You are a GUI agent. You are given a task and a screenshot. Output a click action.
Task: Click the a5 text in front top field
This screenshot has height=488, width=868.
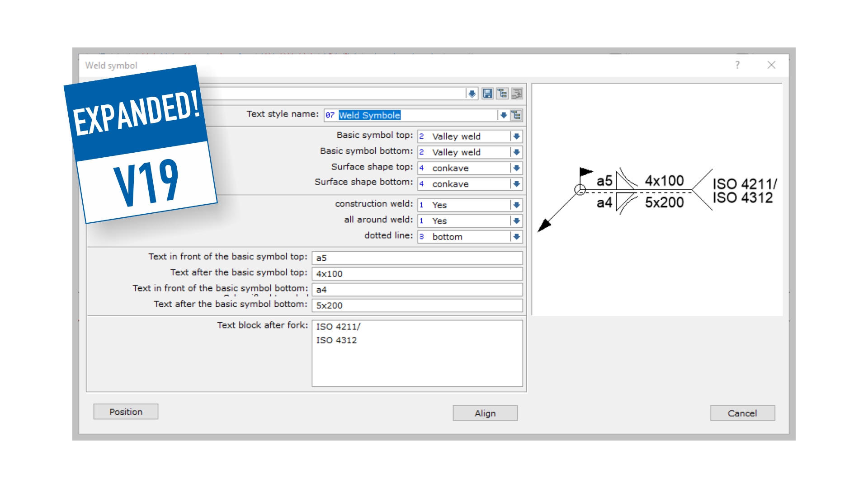pyautogui.click(x=417, y=258)
